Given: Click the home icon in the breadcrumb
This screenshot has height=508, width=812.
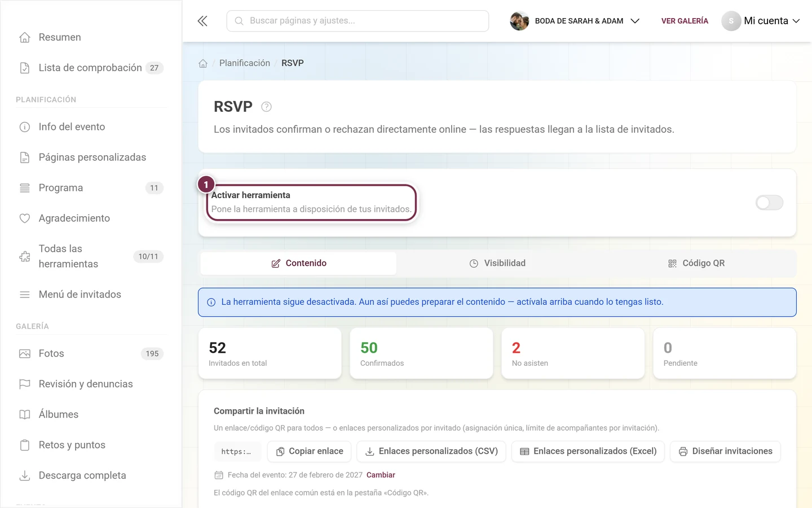Looking at the screenshot, I should pyautogui.click(x=203, y=63).
